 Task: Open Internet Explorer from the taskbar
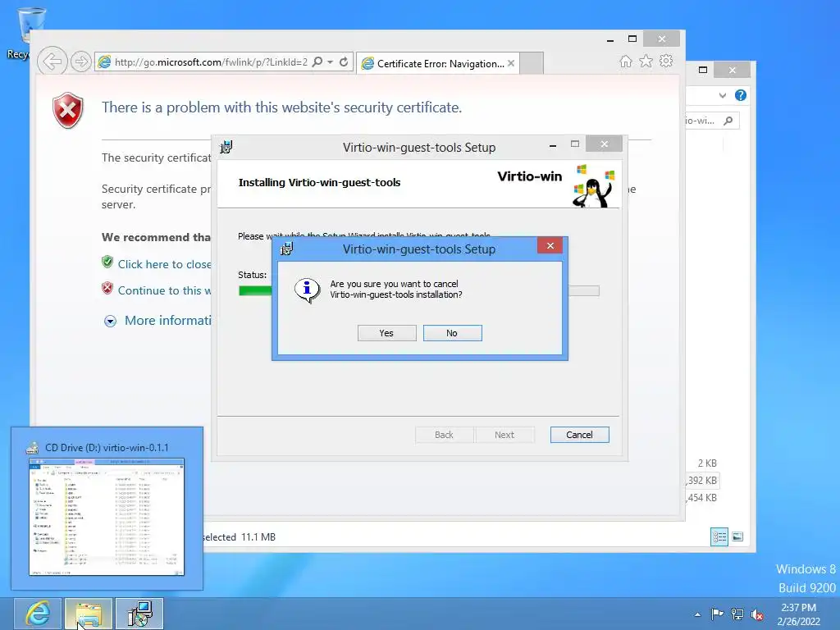[x=38, y=614]
